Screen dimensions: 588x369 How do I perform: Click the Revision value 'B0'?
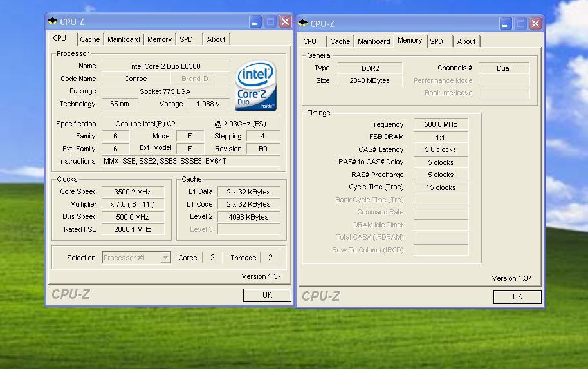pyautogui.click(x=263, y=149)
